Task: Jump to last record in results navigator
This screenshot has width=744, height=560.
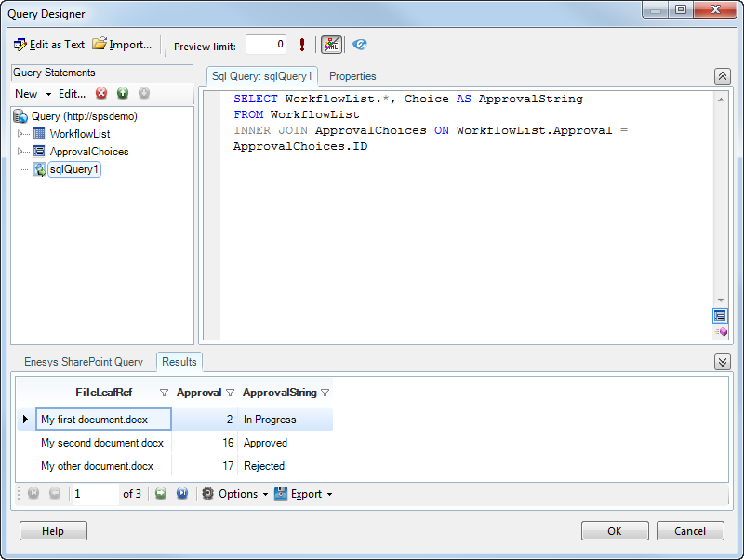Action: [x=182, y=494]
